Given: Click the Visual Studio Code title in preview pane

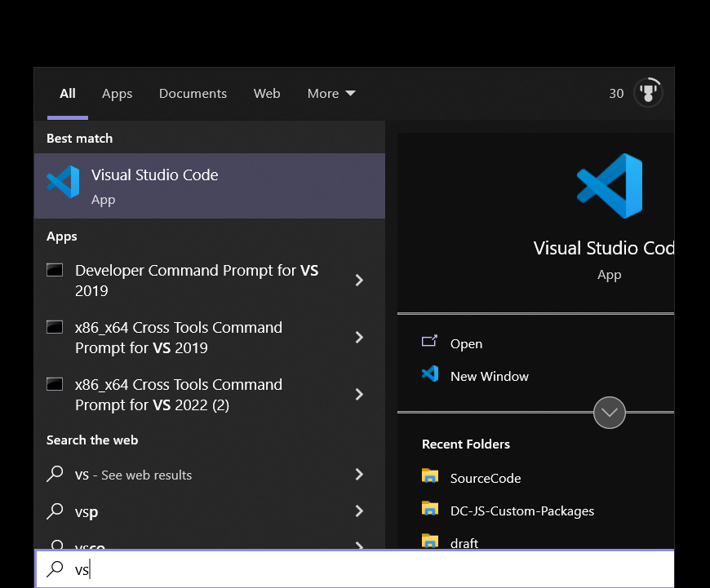Looking at the screenshot, I should click(604, 248).
